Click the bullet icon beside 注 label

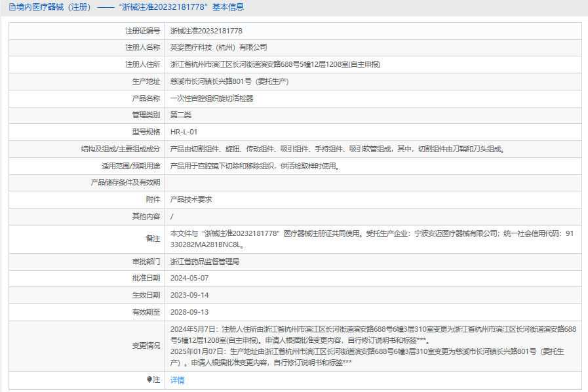[149, 380]
